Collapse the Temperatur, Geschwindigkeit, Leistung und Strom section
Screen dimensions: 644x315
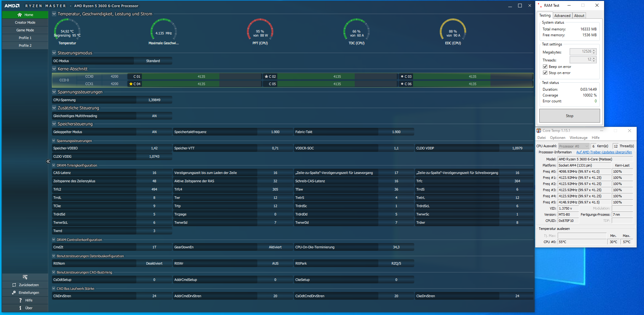coord(54,14)
